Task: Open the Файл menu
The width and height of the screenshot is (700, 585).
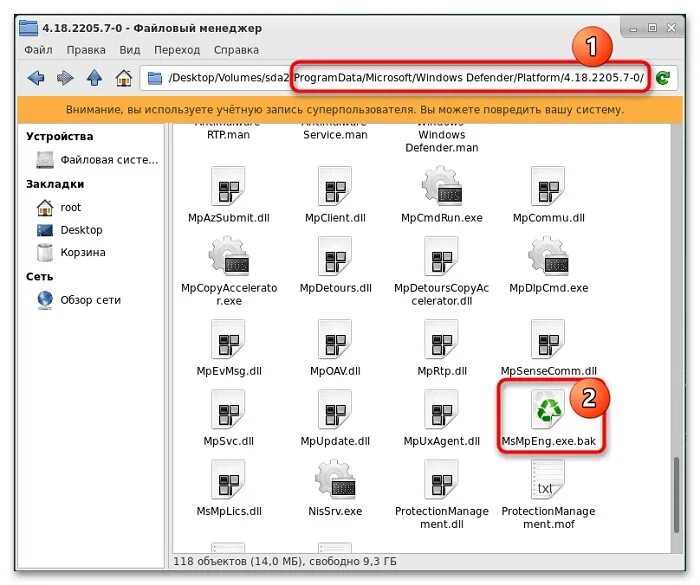Action: coord(38,50)
